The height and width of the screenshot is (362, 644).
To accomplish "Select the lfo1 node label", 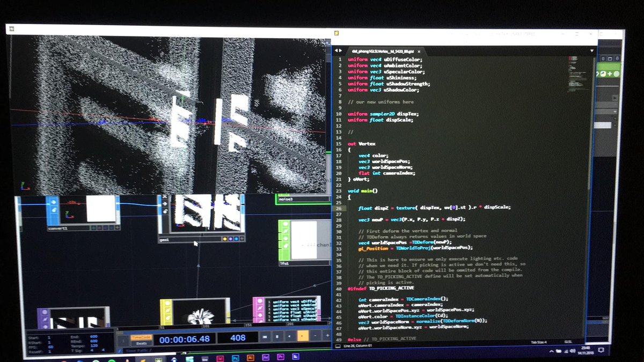I will point(285,263).
